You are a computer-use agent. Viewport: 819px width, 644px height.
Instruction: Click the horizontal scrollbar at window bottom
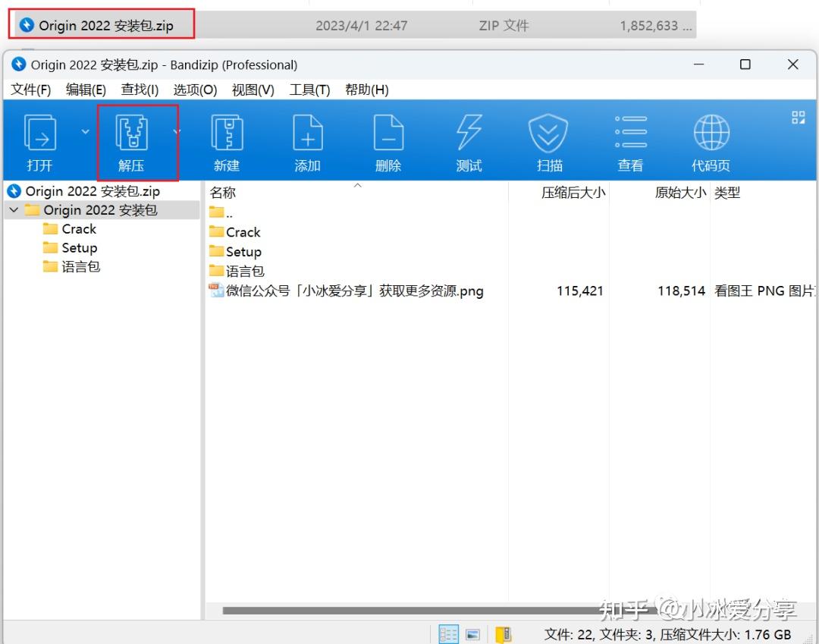click(x=409, y=611)
